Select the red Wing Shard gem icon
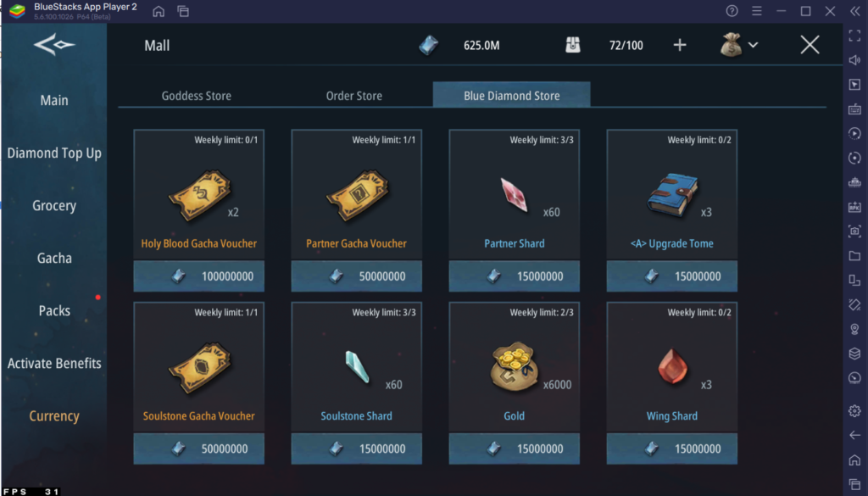The width and height of the screenshot is (868, 496). pos(672,366)
